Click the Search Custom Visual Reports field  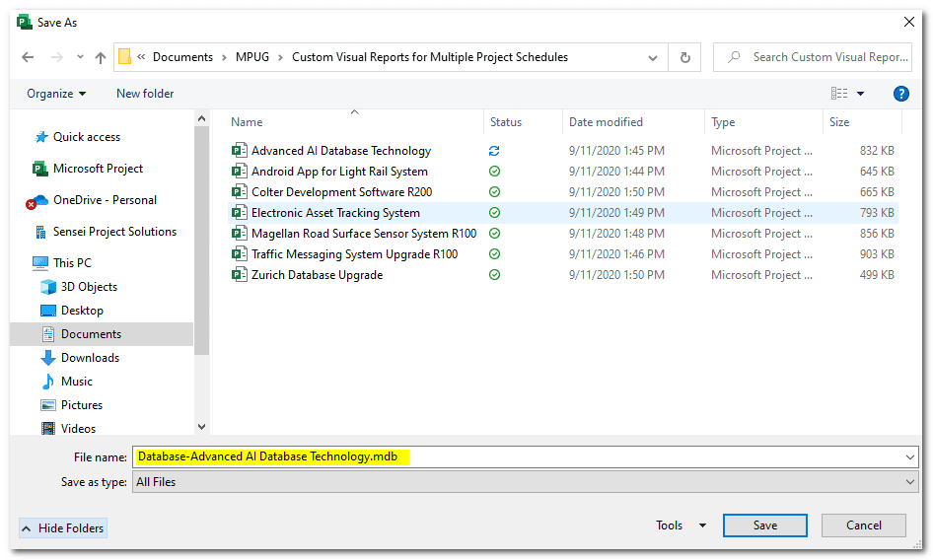point(813,57)
